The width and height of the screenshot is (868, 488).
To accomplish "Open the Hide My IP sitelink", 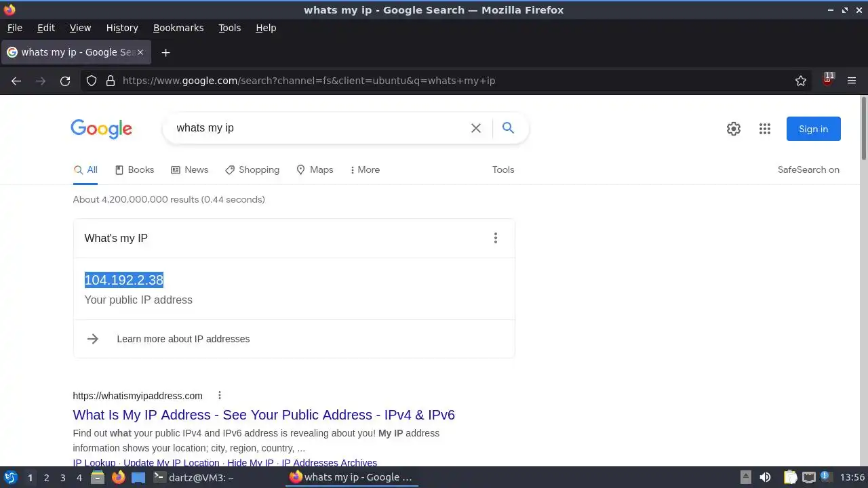I will (251, 463).
